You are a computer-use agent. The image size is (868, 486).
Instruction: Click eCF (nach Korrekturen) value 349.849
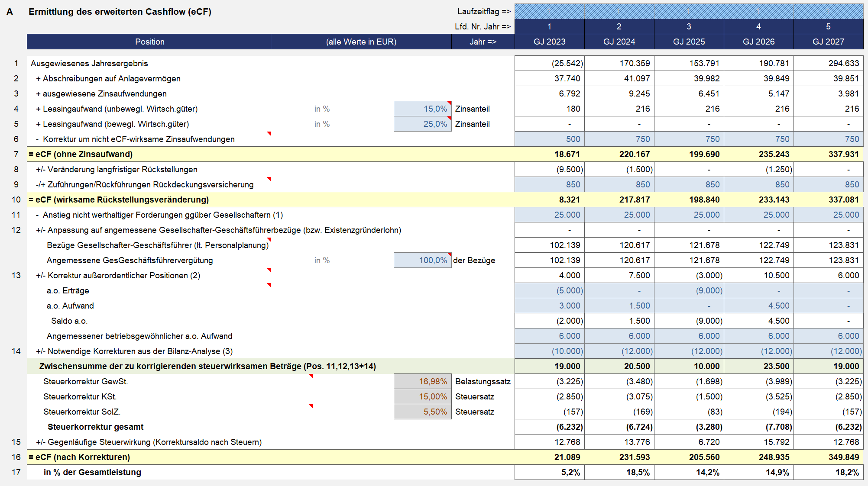(828, 457)
